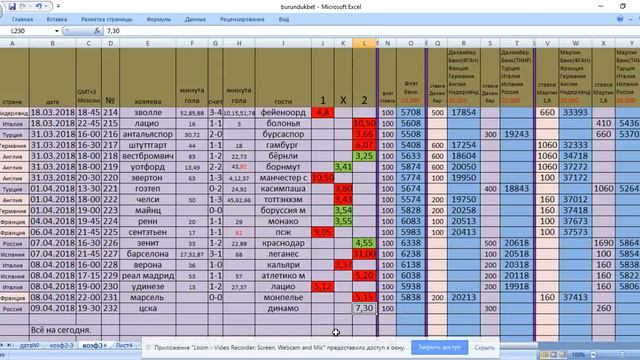Screen dimensions: 640x360
Task: Select column L header
Action: [364, 43]
